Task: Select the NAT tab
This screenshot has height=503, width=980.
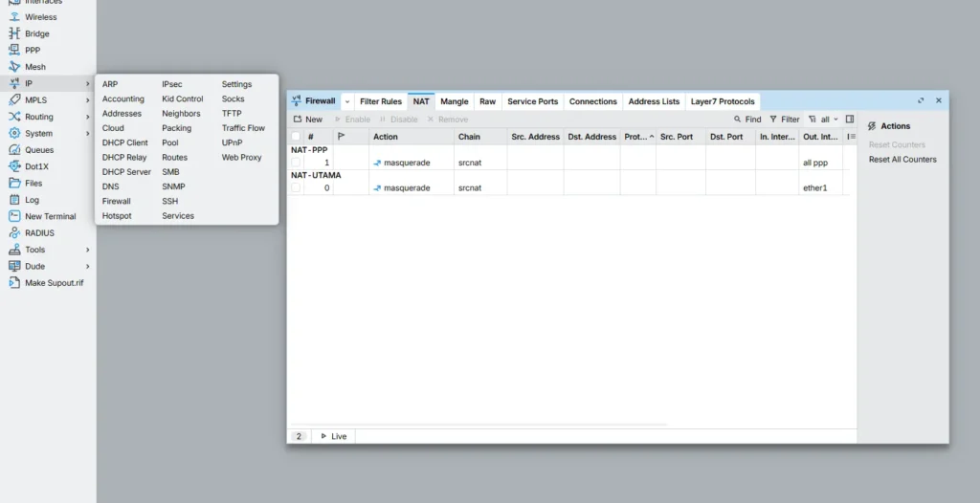Action: (421, 101)
